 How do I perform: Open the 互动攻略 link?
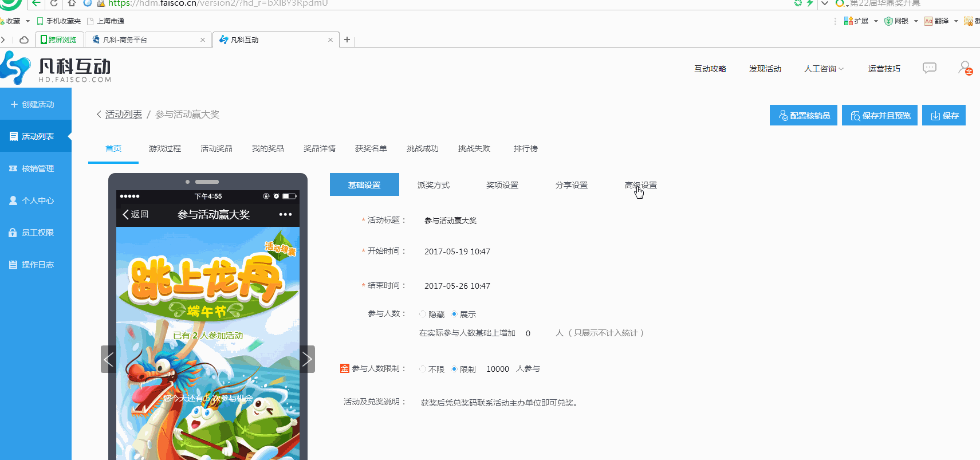(x=710, y=69)
